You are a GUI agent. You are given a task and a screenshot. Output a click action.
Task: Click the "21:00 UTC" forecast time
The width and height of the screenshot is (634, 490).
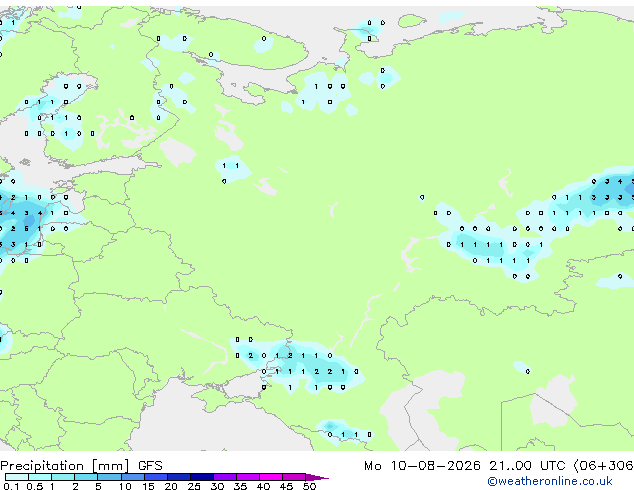[x=527, y=466]
